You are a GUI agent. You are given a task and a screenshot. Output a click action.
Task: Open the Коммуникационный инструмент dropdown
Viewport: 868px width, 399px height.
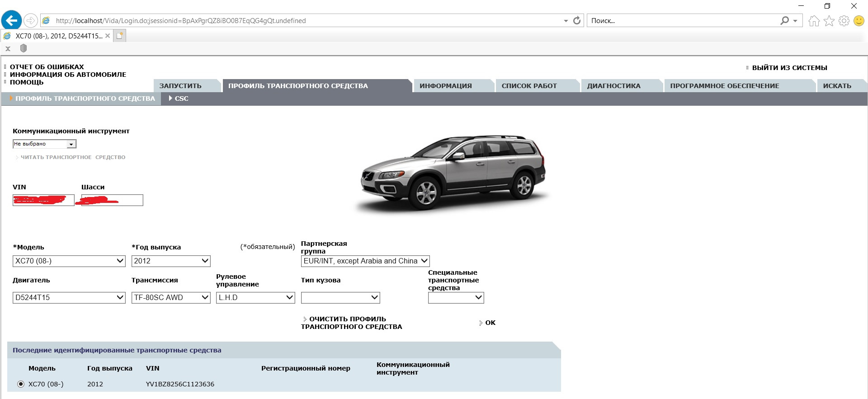click(x=44, y=144)
